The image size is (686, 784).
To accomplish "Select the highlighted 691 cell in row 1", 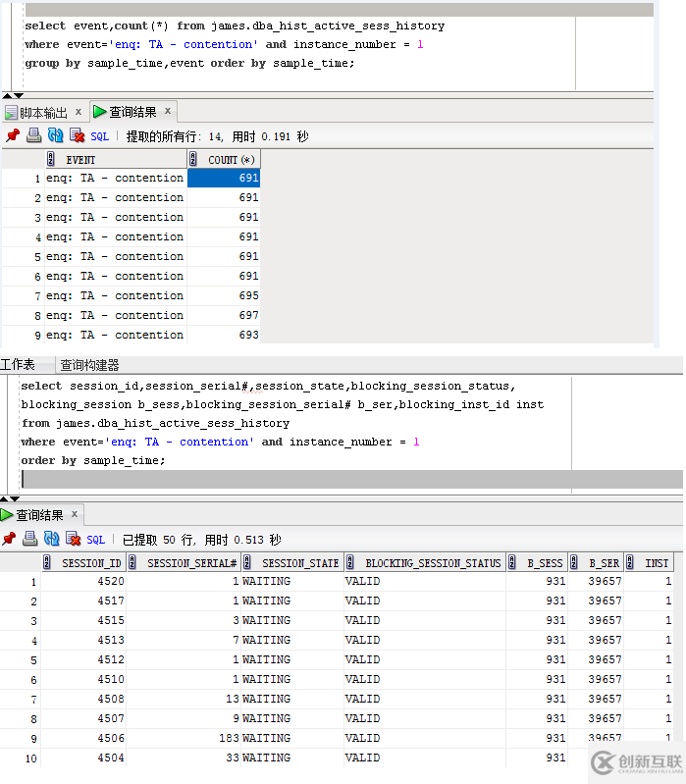I will 224,179.
